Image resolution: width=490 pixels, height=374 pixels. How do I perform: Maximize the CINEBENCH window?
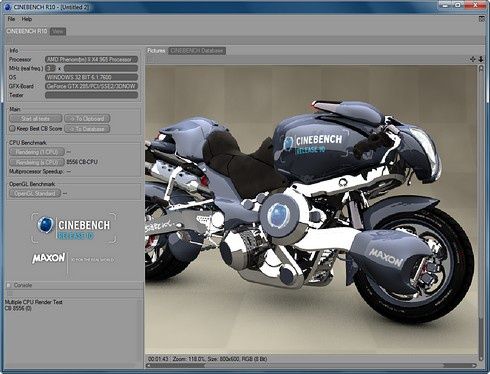coord(458,5)
